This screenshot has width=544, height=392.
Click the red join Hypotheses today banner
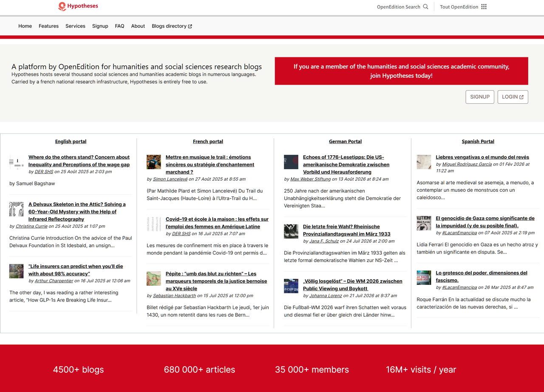click(401, 71)
